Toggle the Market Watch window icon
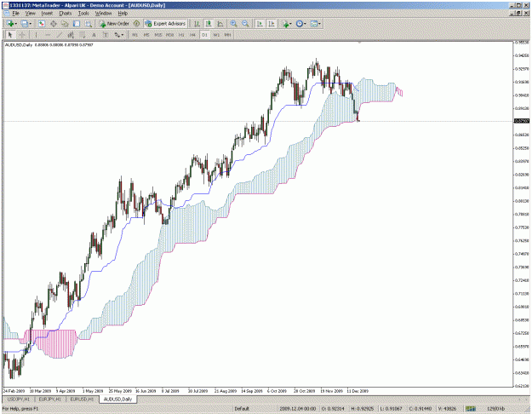 pyautogui.click(x=42, y=24)
